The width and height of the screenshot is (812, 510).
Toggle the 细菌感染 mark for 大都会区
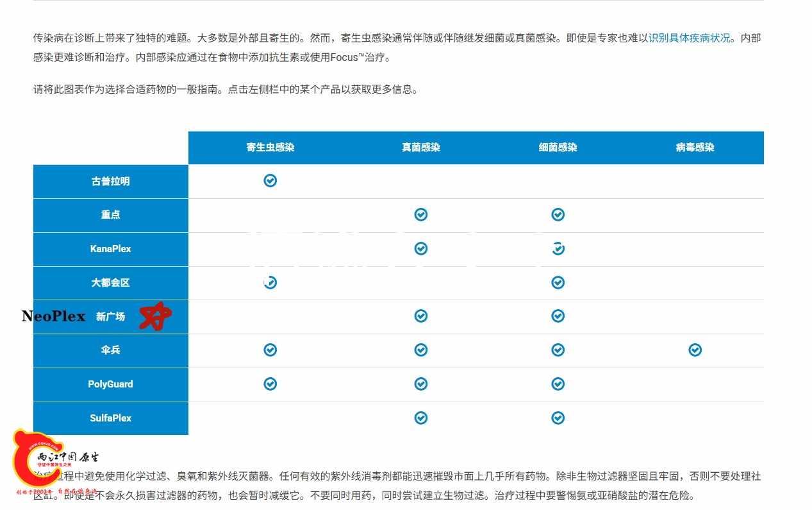558,282
